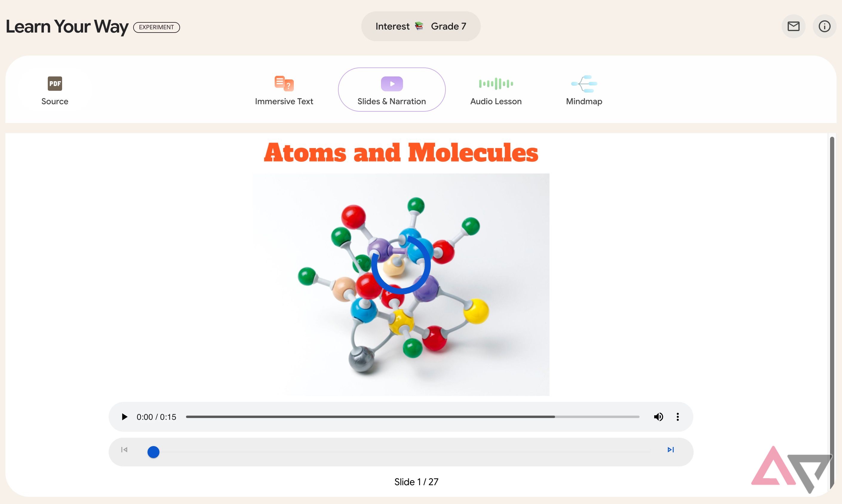This screenshot has width=842, height=504.
Task: Click the audio progress bar
Action: coord(413,417)
